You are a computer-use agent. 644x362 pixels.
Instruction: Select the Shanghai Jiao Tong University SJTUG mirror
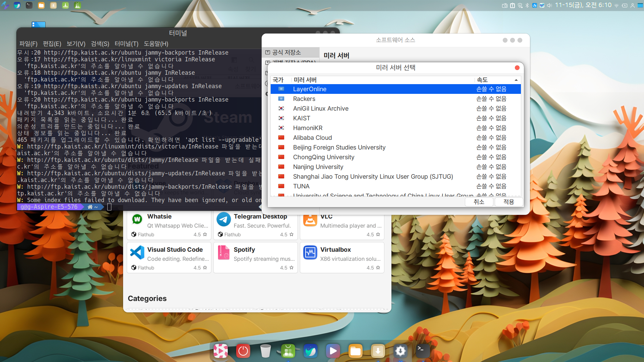[x=396, y=177]
